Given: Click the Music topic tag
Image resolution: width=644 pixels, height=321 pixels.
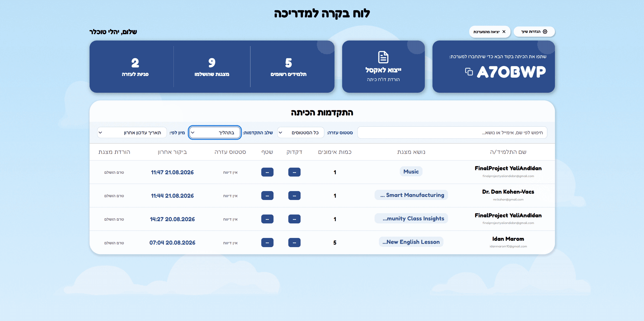Looking at the screenshot, I should pos(411,171).
